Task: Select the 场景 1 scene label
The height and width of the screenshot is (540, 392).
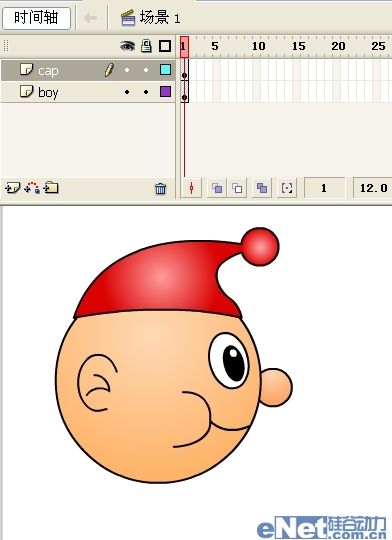Action: 160,18
